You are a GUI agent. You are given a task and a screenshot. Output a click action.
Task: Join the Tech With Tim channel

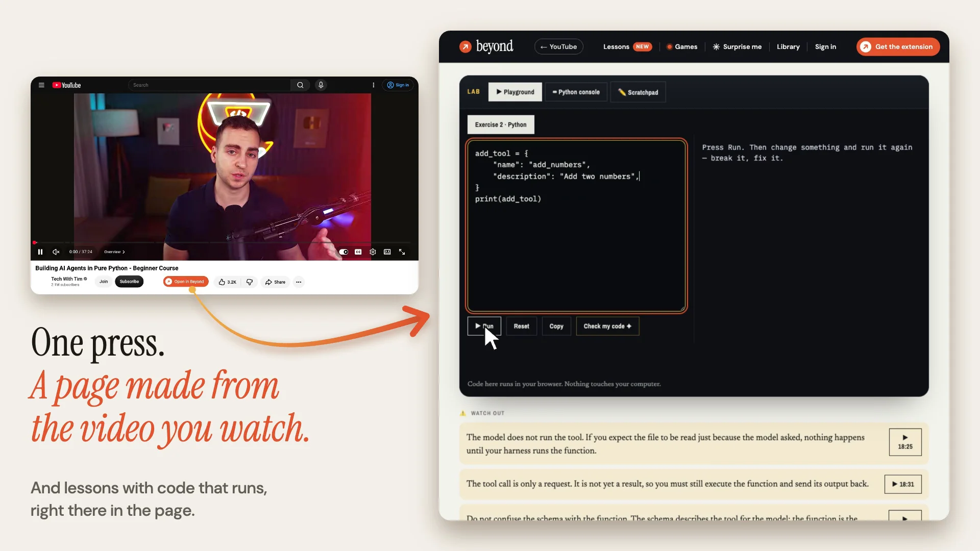coord(104,282)
